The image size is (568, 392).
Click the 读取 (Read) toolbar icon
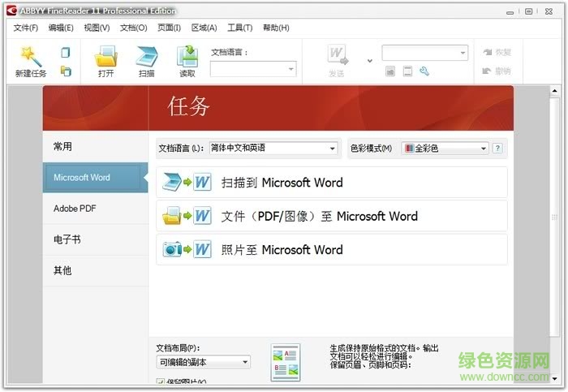(187, 57)
